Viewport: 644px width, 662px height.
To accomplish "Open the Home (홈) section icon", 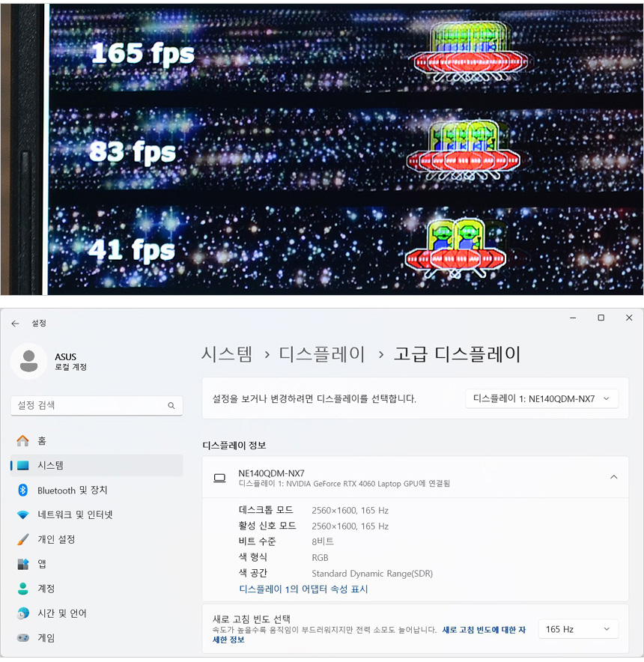I will tap(22, 441).
